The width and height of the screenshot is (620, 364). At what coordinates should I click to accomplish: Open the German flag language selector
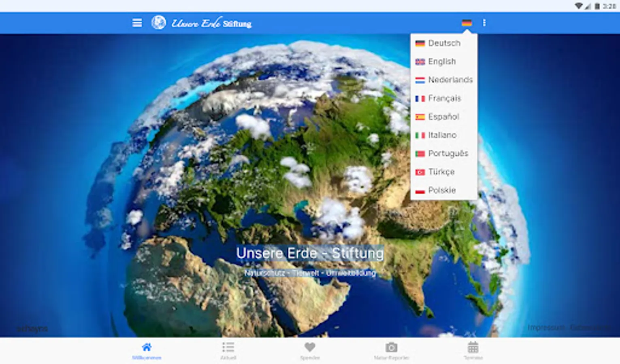[x=467, y=23]
